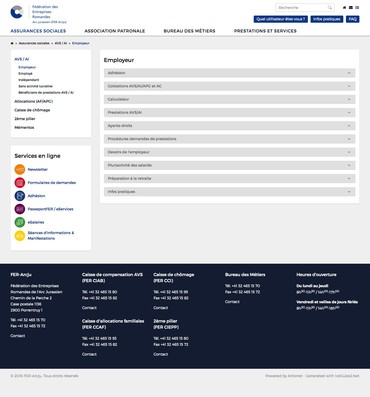This screenshot has height=397, width=370.
Task: Expand the Adhésion accordion section
Action: [229, 73]
